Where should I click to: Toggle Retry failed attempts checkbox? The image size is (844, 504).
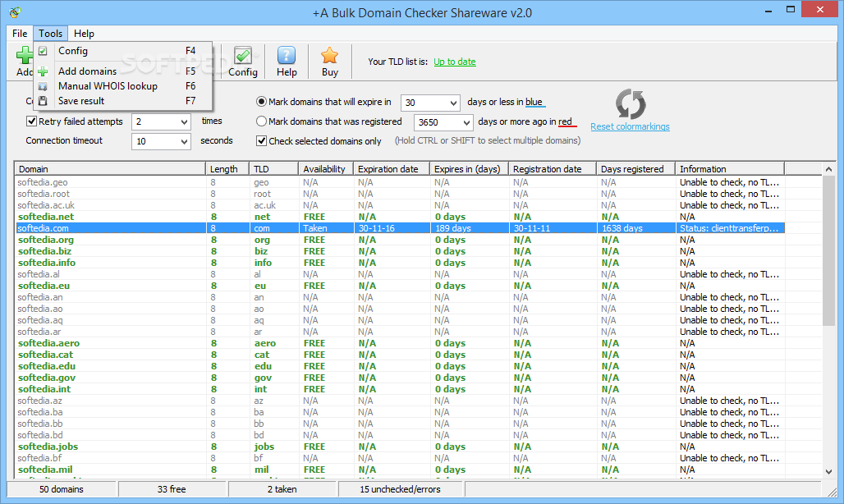click(x=32, y=121)
